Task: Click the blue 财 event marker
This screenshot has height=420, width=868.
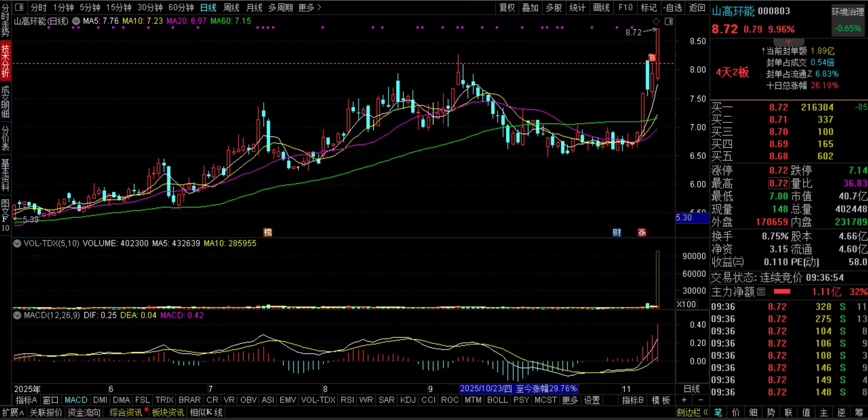Action: point(617,232)
